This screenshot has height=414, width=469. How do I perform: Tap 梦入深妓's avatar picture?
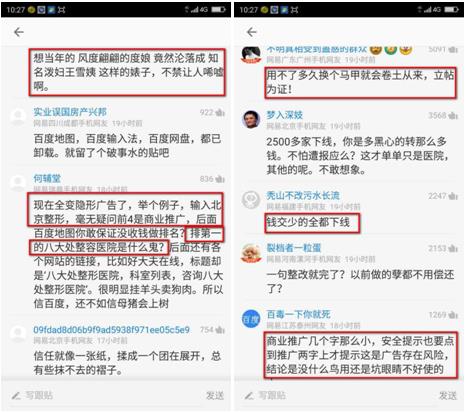(x=251, y=120)
